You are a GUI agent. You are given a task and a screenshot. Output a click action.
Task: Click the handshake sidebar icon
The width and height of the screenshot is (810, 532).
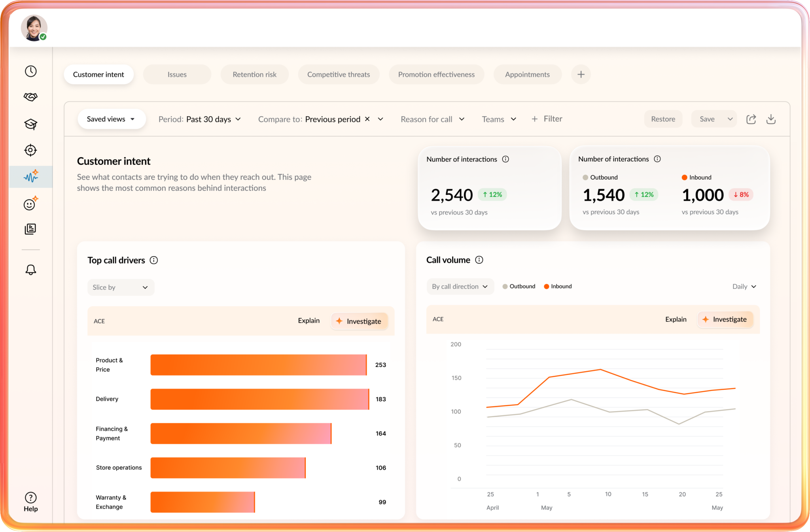click(30, 97)
